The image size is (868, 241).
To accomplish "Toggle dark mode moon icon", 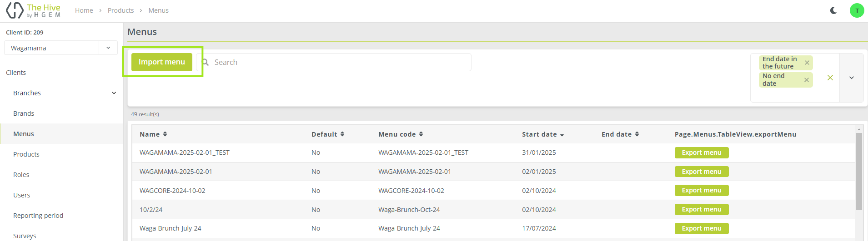I will (833, 10).
